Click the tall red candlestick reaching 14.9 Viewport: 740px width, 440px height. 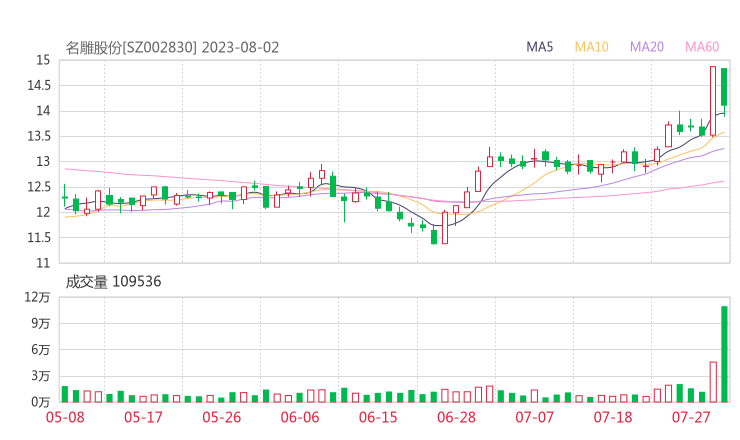713,101
